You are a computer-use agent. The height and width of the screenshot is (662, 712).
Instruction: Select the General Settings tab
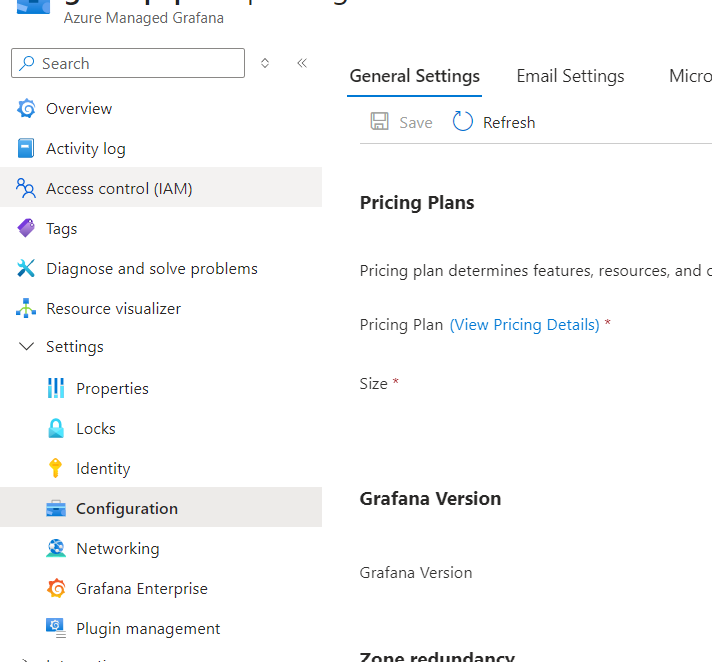[414, 76]
